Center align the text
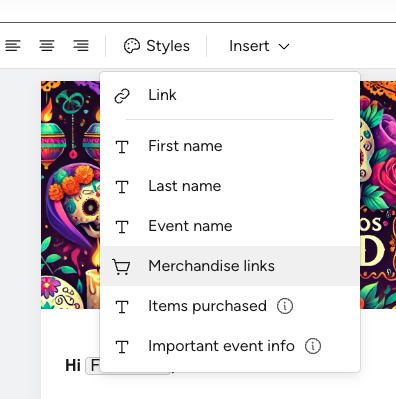 47,46
